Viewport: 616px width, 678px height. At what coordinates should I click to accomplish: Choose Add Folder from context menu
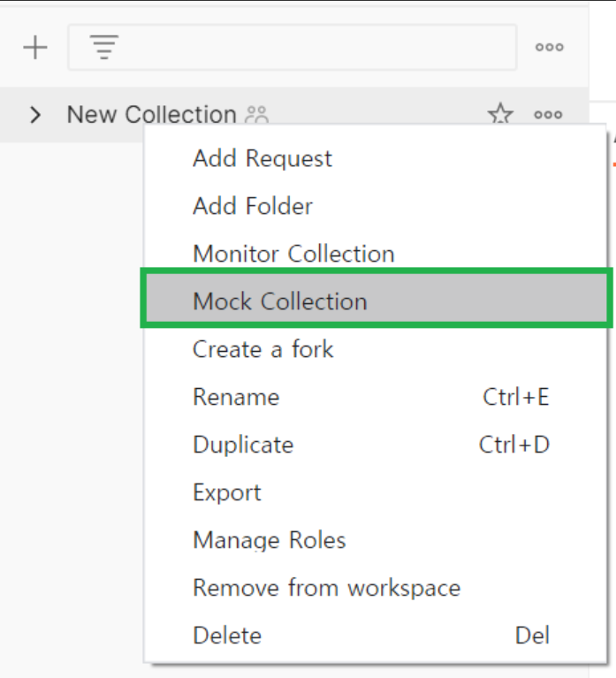coord(376,206)
